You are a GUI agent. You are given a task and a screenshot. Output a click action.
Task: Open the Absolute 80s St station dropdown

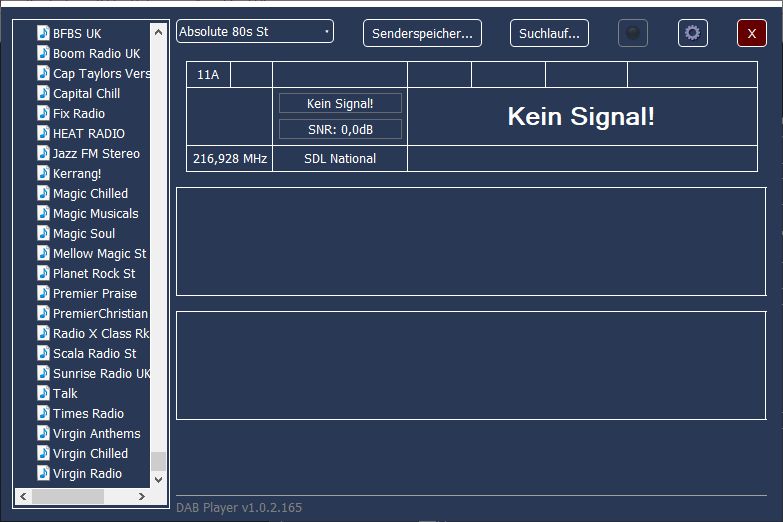point(255,32)
